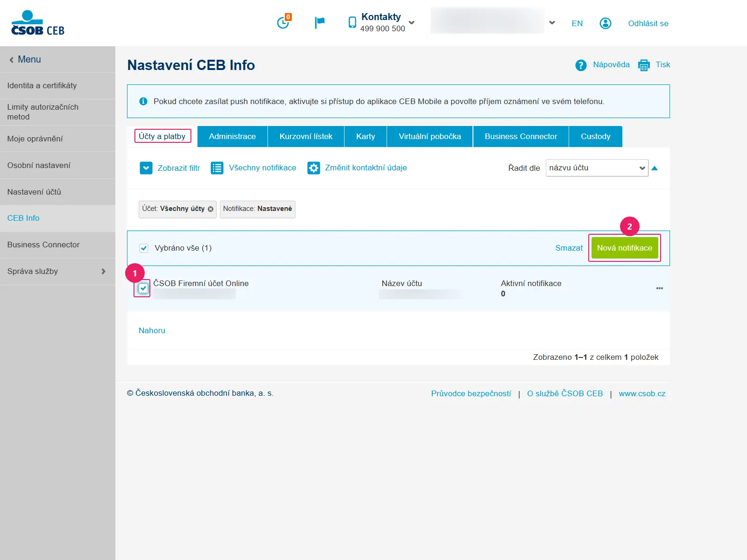Open the www.csob.cz footer link
Image resolution: width=747 pixels, height=560 pixels.
pyautogui.click(x=642, y=394)
